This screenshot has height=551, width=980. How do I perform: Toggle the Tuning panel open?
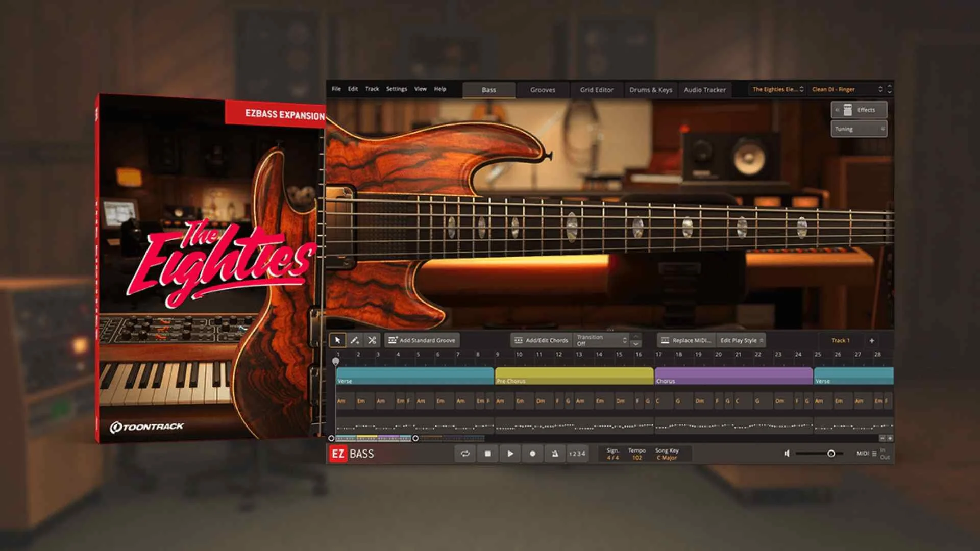coord(859,129)
